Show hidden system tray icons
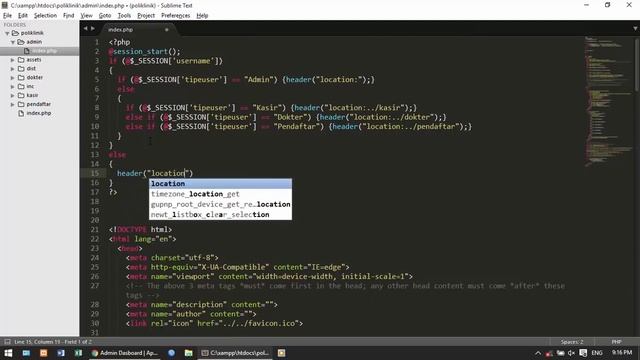Viewport: 640px width, 360px height. pos(538,353)
